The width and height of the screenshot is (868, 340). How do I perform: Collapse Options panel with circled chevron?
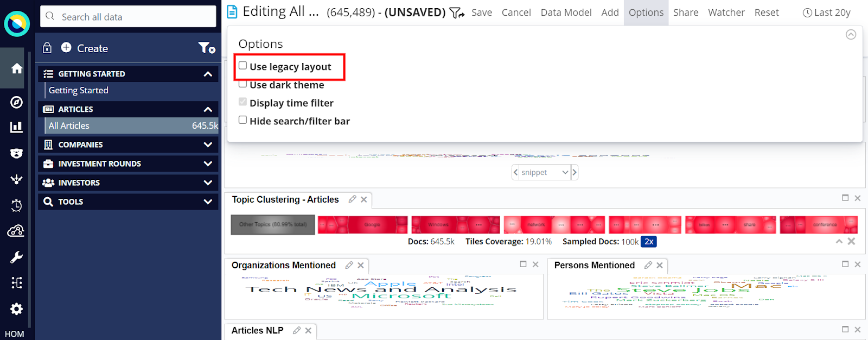coord(851,34)
